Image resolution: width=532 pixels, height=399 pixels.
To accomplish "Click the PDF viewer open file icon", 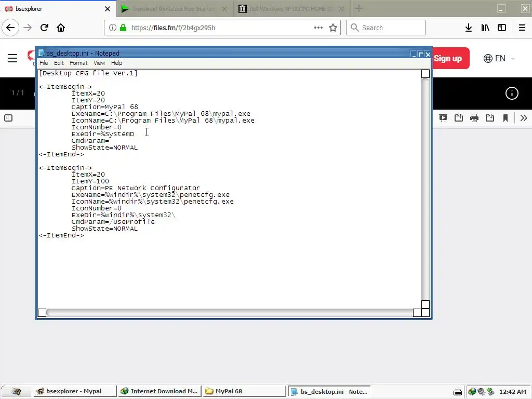I will click(459, 118).
